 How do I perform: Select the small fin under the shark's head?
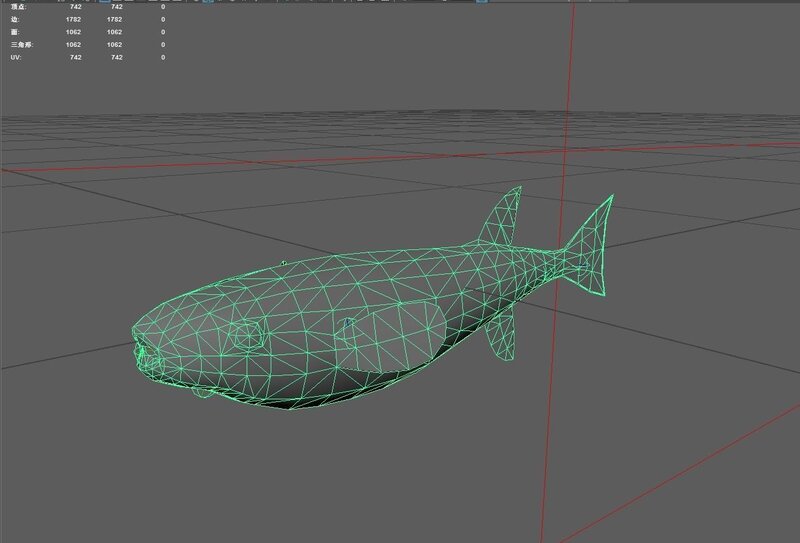pos(201,393)
